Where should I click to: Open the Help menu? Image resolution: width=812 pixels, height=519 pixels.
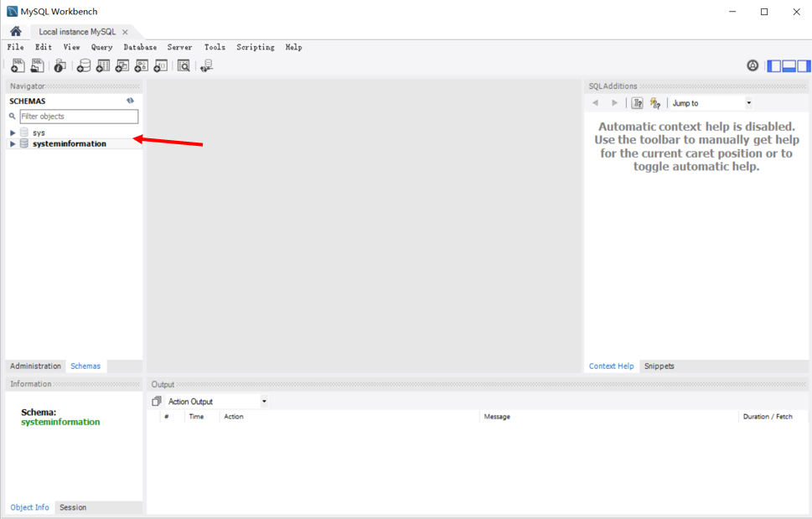293,47
